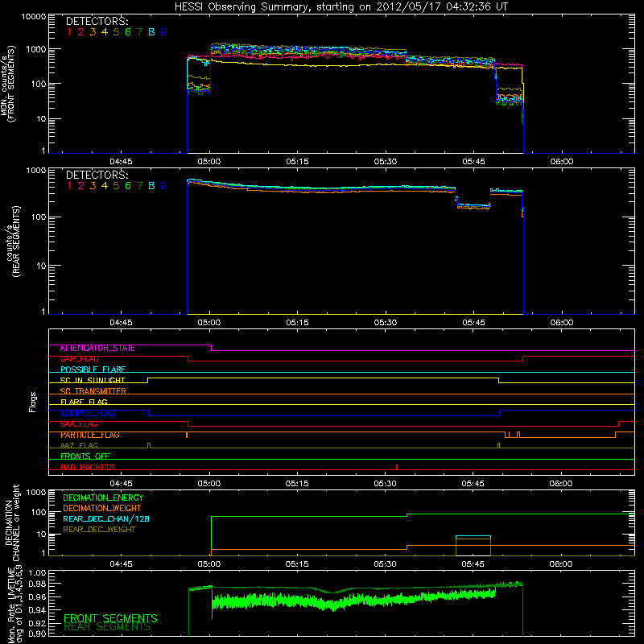Click the GAP_FLAG label
644x644 pixels.
point(79,359)
